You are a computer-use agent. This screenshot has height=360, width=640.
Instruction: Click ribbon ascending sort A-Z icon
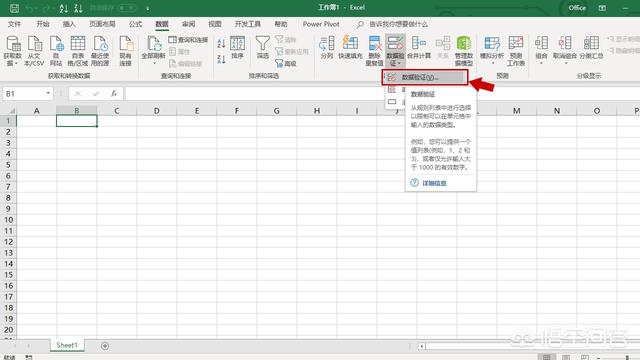221,43
